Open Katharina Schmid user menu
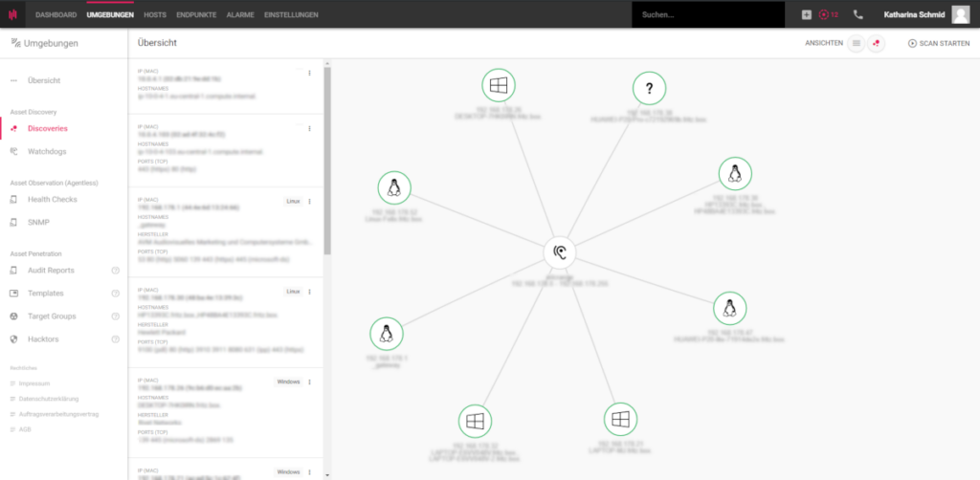 [x=914, y=14]
